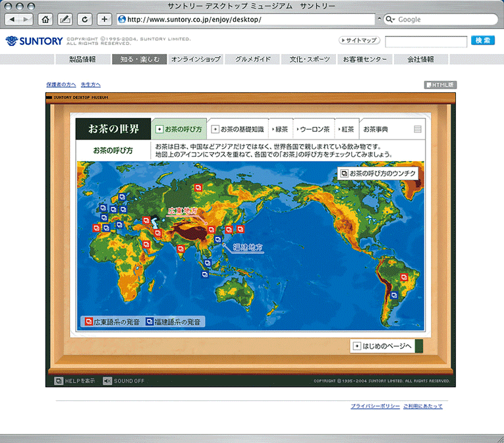Click the browser Home icon
504x443 pixels.
pos(45,19)
